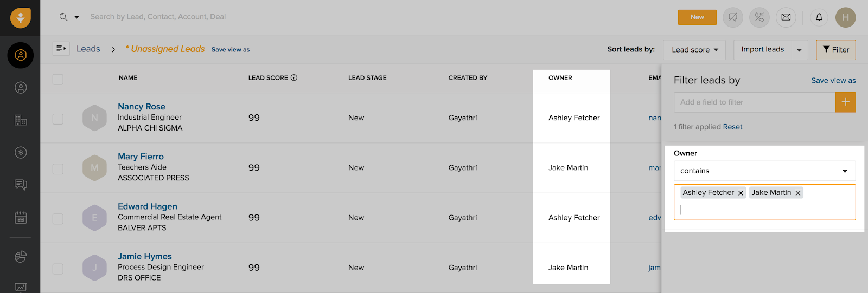This screenshot has width=868, height=293.
Task: Click the phone dialer icon in header
Action: 759,17
